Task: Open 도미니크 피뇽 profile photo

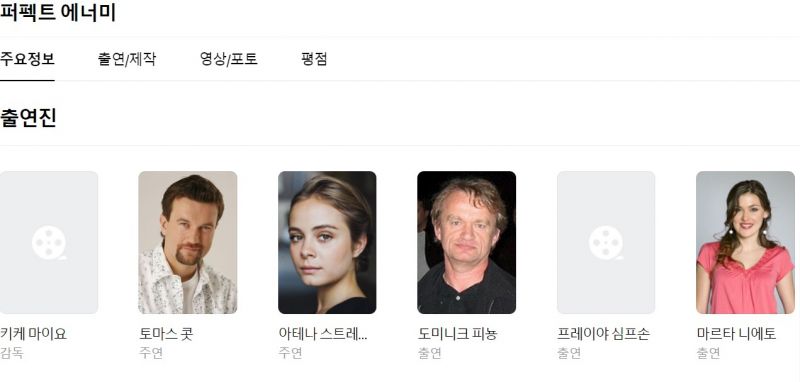Action: pyautogui.click(x=466, y=242)
